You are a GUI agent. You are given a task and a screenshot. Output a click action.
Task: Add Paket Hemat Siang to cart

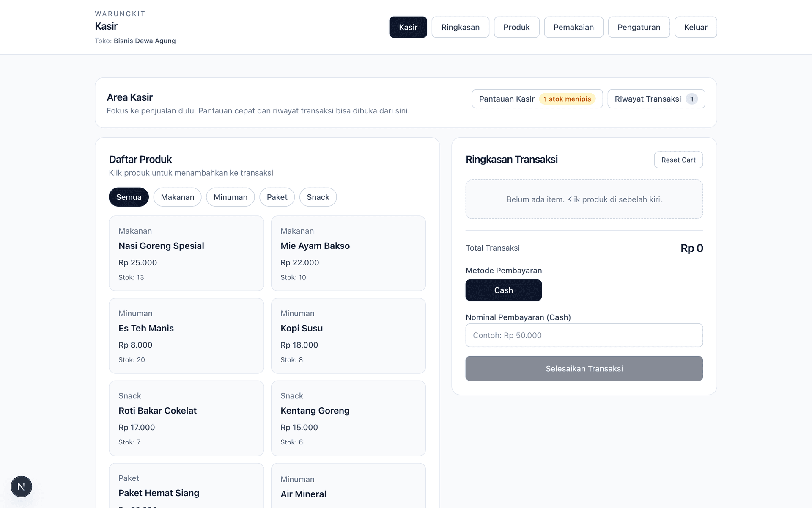[x=187, y=486]
